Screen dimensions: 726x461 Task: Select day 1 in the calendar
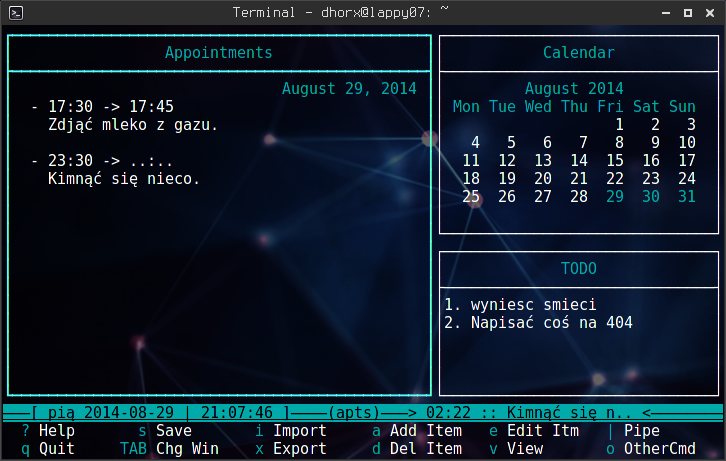[619, 125]
